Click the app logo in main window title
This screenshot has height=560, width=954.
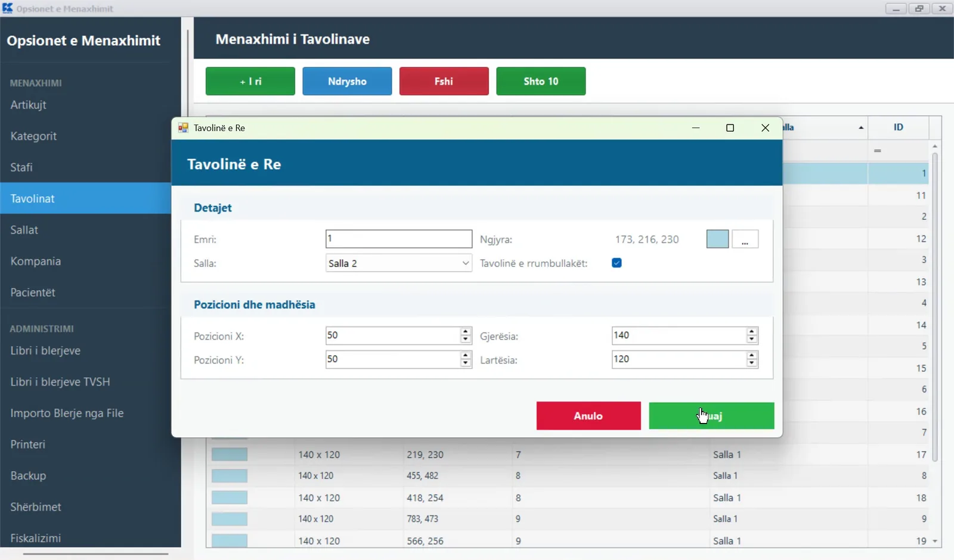click(7, 8)
